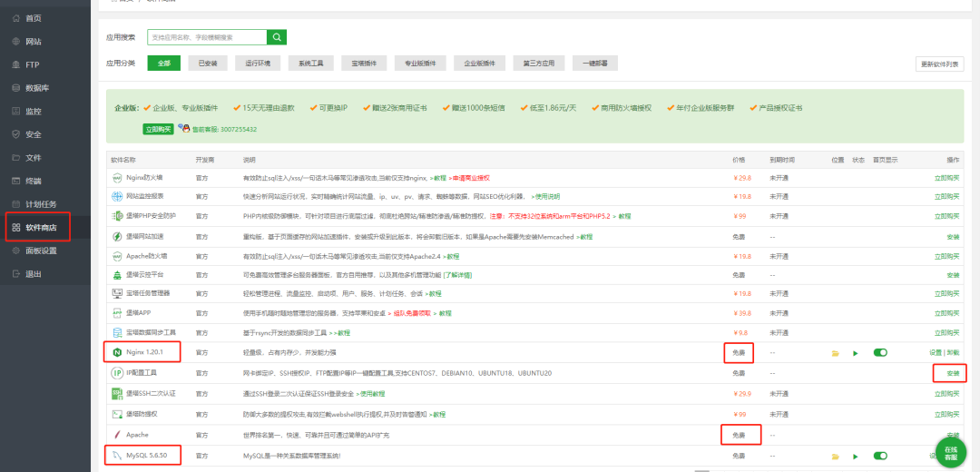Open 使用教程 link for 堡塔SSH二次认证

[x=370, y=393]
